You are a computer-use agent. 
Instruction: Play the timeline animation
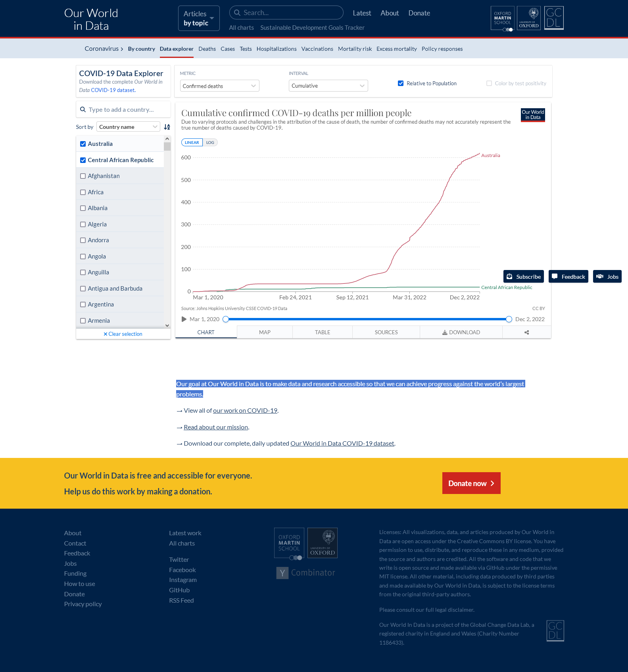[184, 319]
